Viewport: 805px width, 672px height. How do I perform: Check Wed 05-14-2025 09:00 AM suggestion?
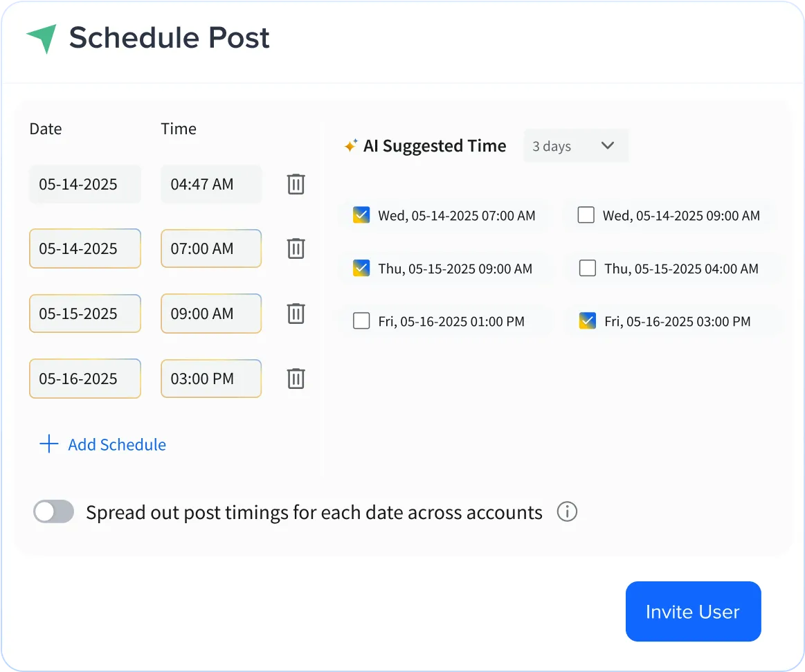tap(586, 215)
